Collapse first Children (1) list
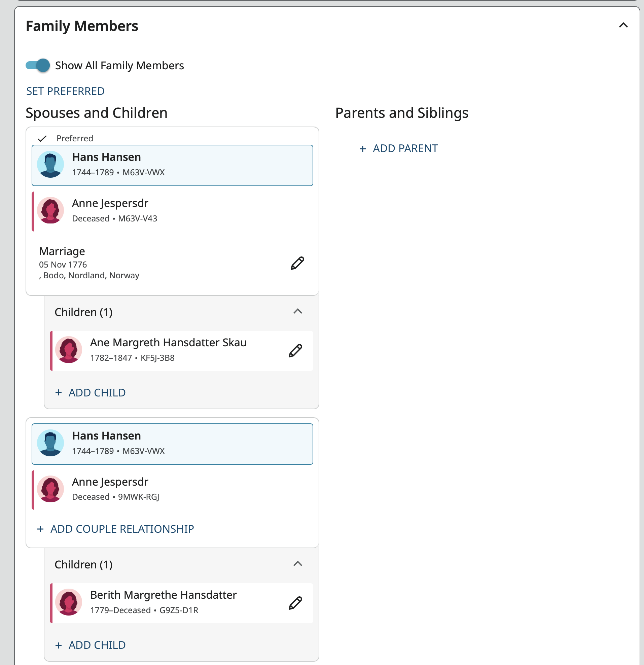The width and height of the screenshot is (644, 665). (297, 311)
